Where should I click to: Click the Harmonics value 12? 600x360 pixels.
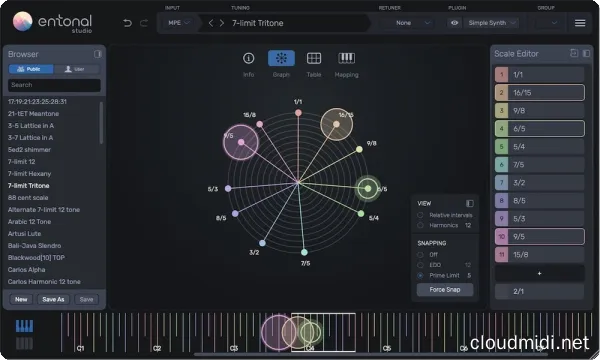pos(468,225)
